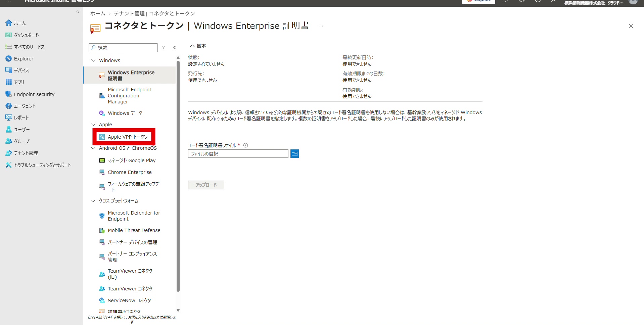This screenshot has width=644, height=325.
Task: Collapse the connectors menu pane with the double chevron
Action: (x=175, y=47)
